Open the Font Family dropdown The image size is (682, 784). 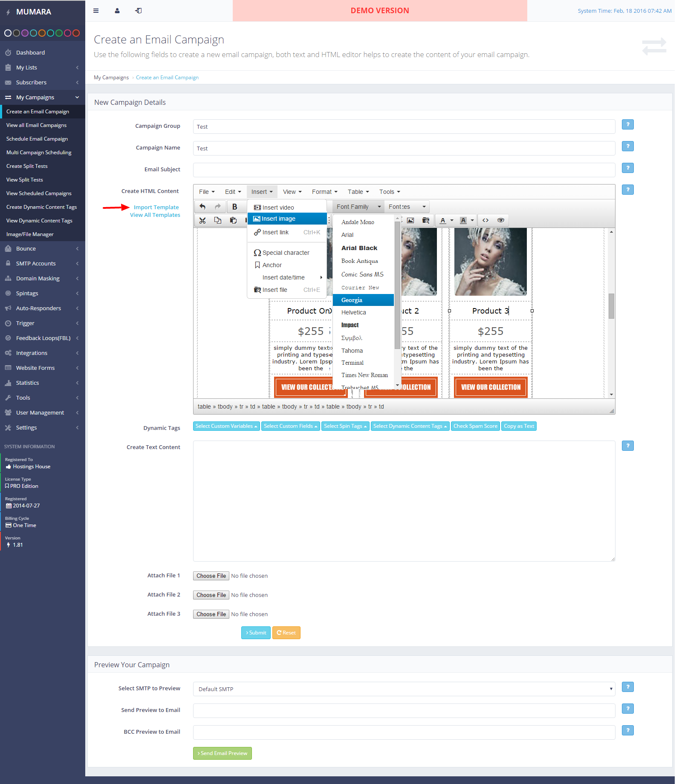358,207
